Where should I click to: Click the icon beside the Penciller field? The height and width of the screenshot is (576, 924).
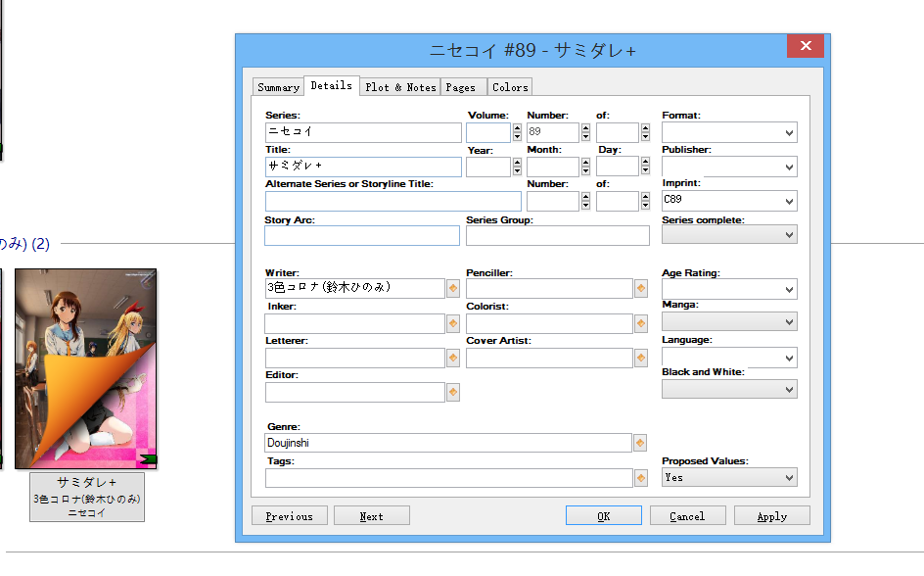tap(640, 289)
